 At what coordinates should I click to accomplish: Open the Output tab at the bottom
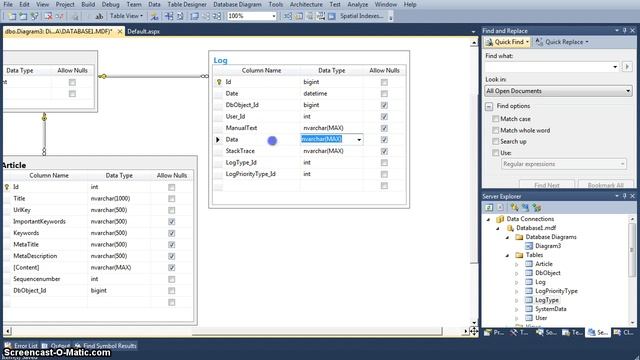coord(56,346)
